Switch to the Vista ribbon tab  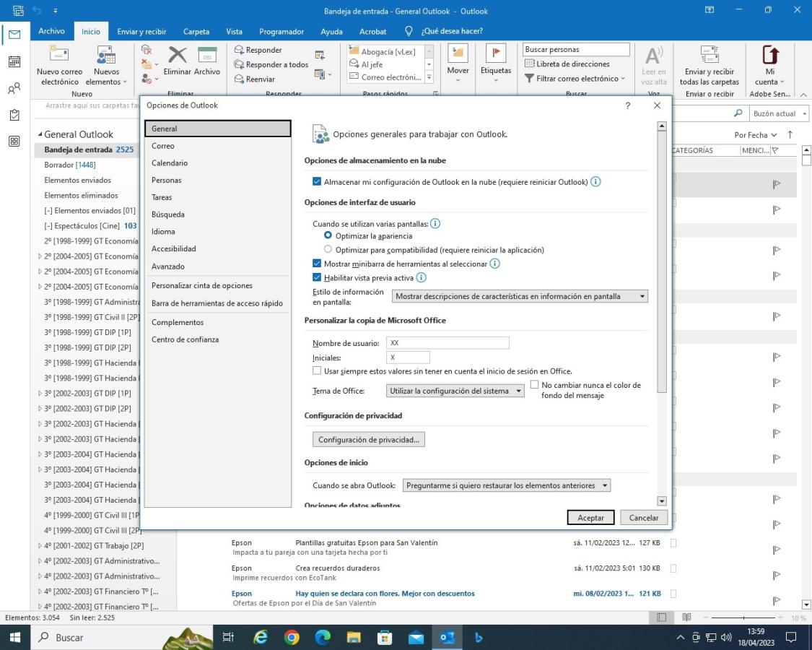234,31
